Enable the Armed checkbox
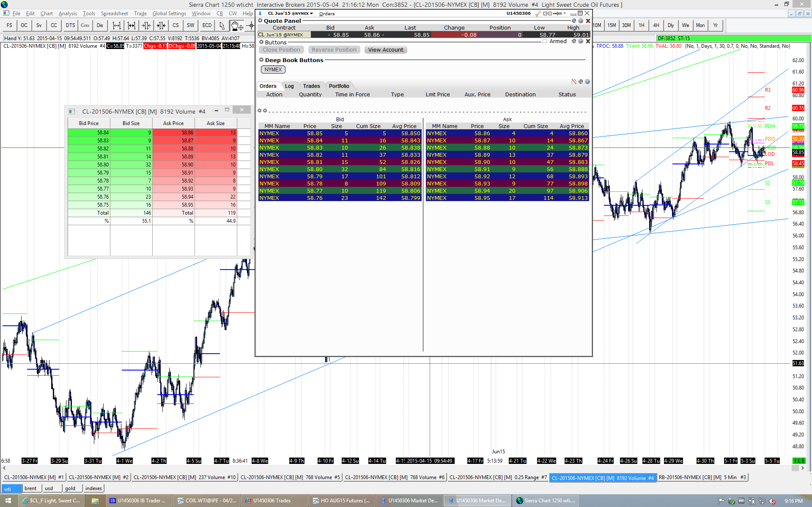Screen dimensions: 812x507 coord(545,41)
